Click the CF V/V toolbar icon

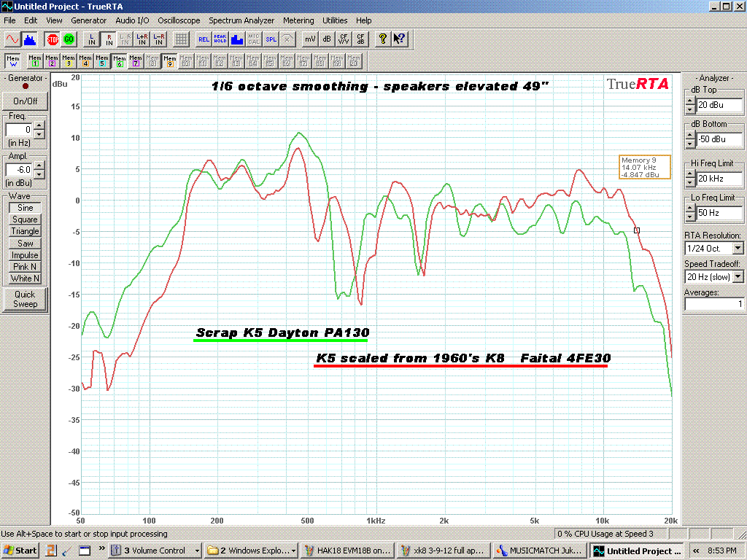pyautogui.click(x=343, y=39)
